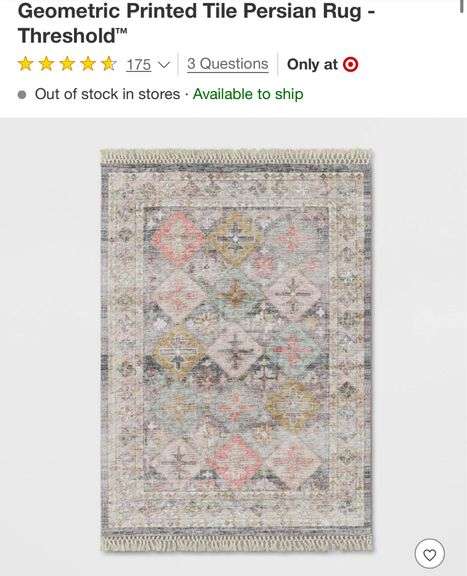Viewport: 467px width, 576px height.
Task: Click the scrollbar at the upper right edge
Action: click(x=462, y=6)
